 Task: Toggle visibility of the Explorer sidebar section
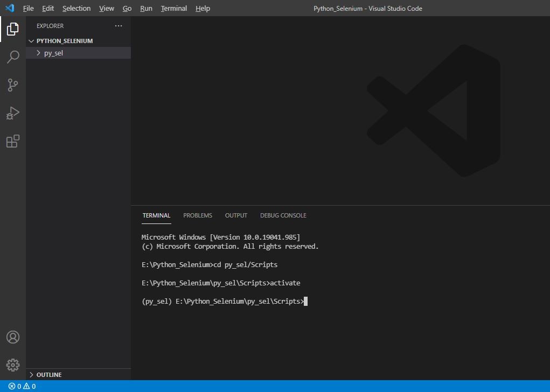pyautogui.click(x=50, y=25)
